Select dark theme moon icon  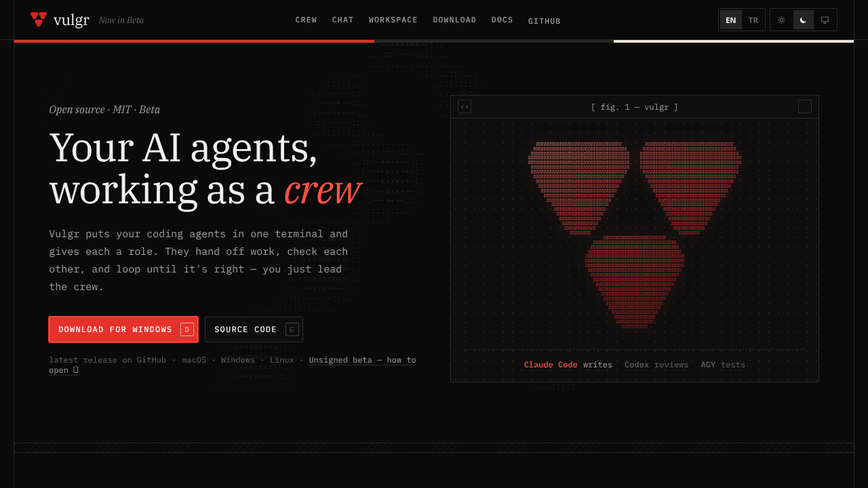point(804,20)
